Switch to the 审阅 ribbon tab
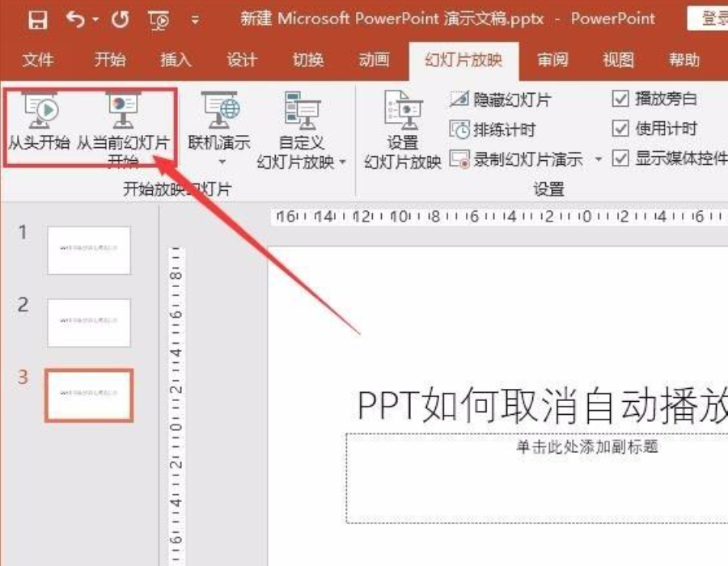Image resolution: width=728 pixels, height=566 pixels. pos(552,59)
